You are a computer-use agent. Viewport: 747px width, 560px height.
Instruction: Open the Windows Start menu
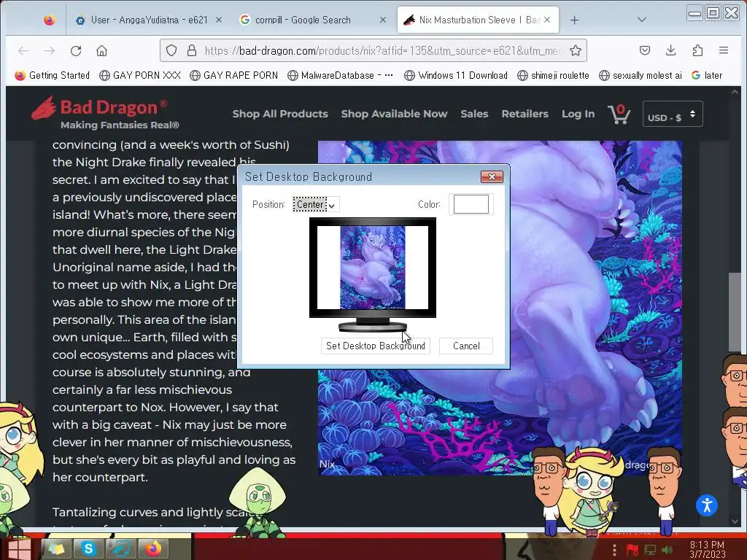[x=20, y=548]
